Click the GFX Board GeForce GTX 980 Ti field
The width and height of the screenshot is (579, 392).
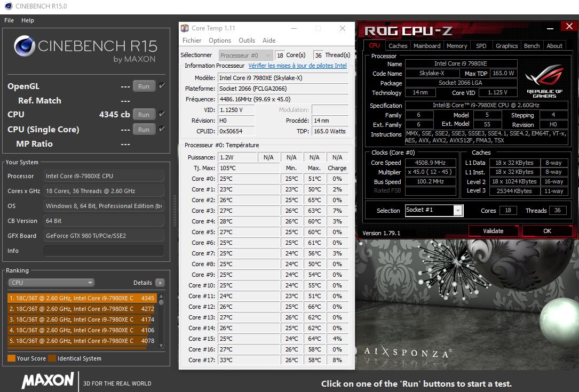(x=104, y=236)
